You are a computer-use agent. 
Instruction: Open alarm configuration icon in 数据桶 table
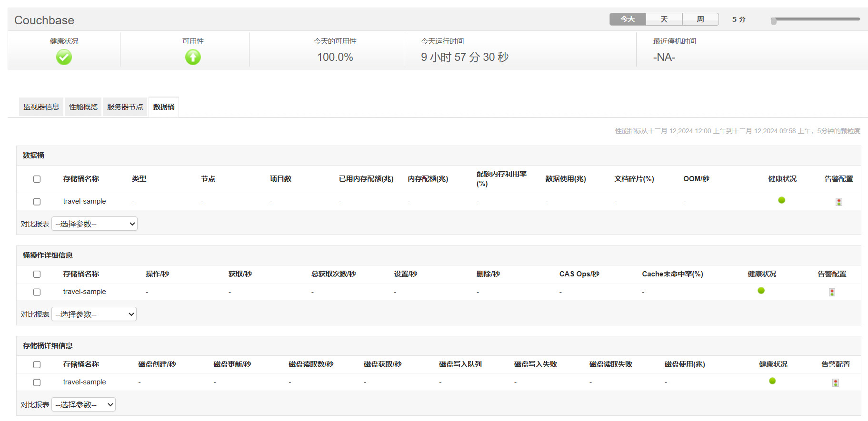(x=838, y=202)
